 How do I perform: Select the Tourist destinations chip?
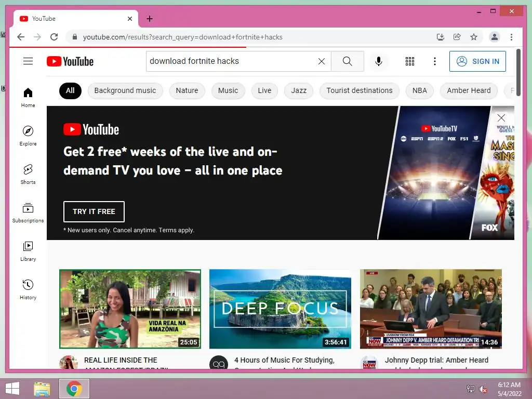pos(360,90)
